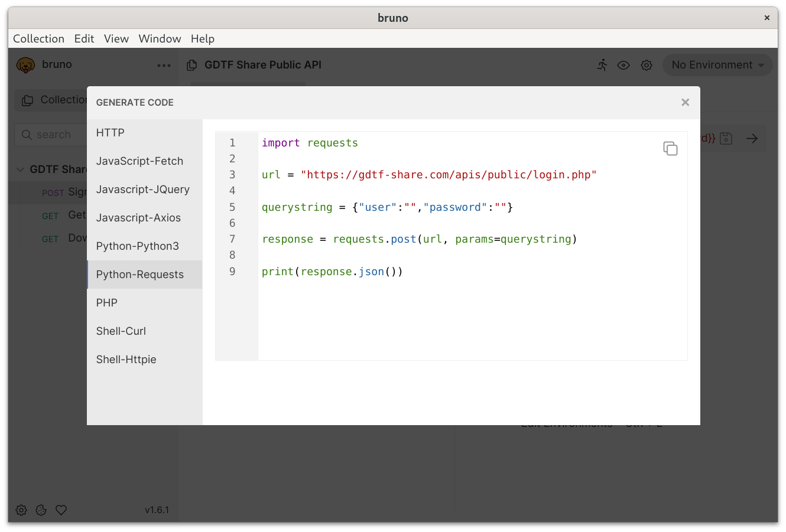Select the GET Get request row
This screenshot has height=532, width=786.
click(48, 216)
